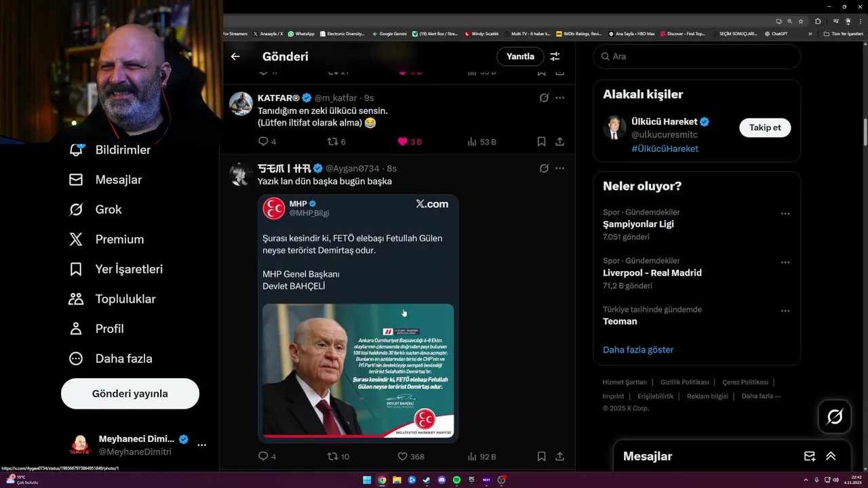Bookmark the Aygan0734 post
The height and width of the screenshot is (488, 868).
pos(541,456)
